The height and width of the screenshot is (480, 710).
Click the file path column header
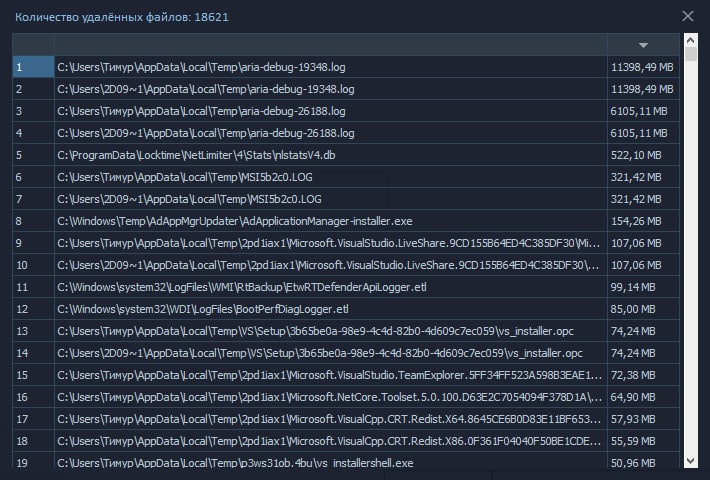(x=331, y=45)
